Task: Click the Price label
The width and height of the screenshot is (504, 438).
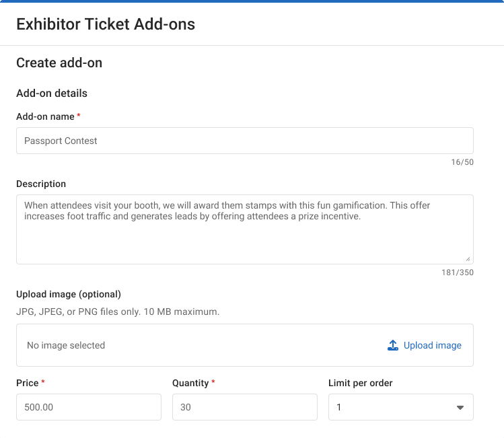Action: click(x=27, y=383)
